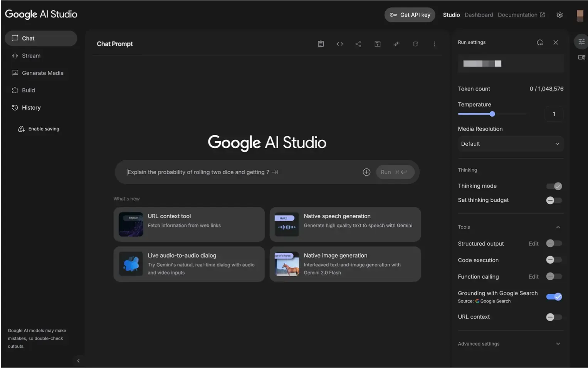This screenshot has height=368, width=588.
Task: Open History from the sidebar
Action: pyautogui.click(x=41, y=107)
